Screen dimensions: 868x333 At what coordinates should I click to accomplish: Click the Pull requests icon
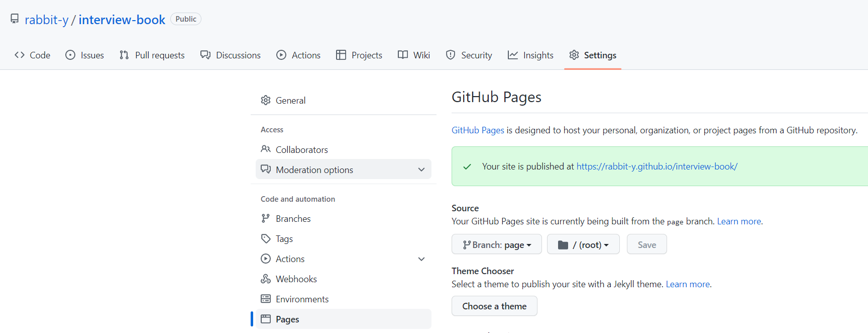tap(124, 55)
